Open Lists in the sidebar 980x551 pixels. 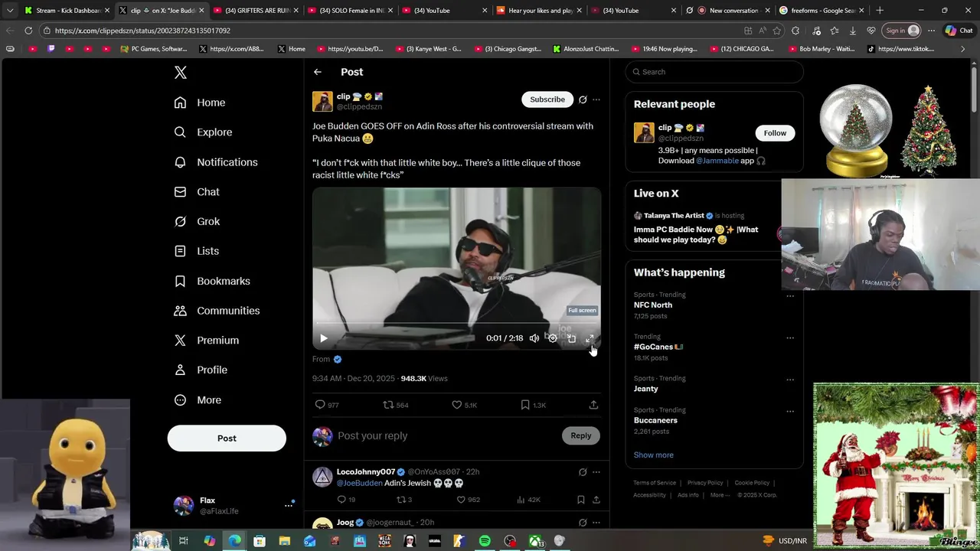(x=197, y=251)
